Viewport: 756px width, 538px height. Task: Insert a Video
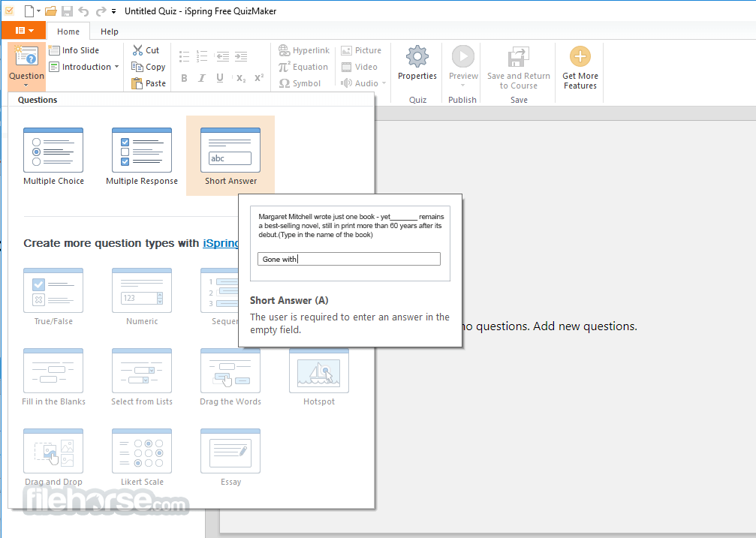coord(359,67)
